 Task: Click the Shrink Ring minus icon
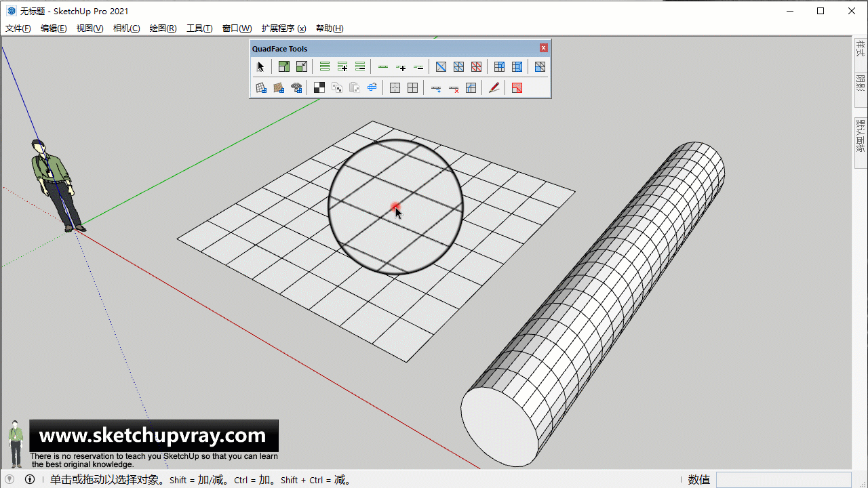coord(360,66)
